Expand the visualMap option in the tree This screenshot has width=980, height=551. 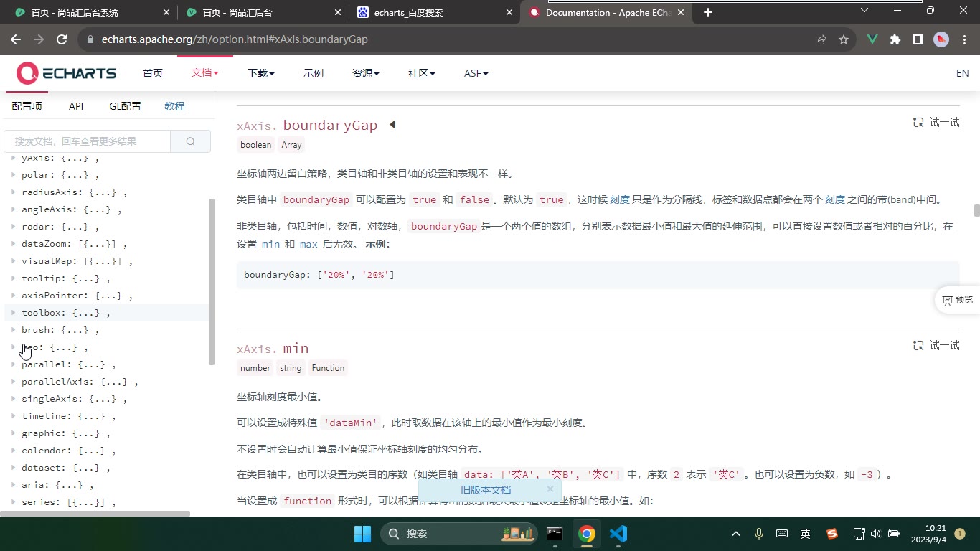[x=14, y=261]
